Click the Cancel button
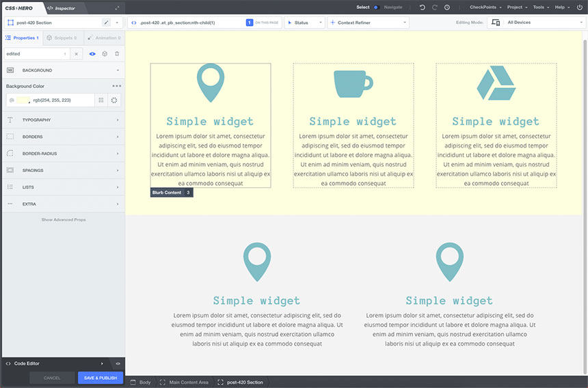588x388 pixels. click(52, 378)
